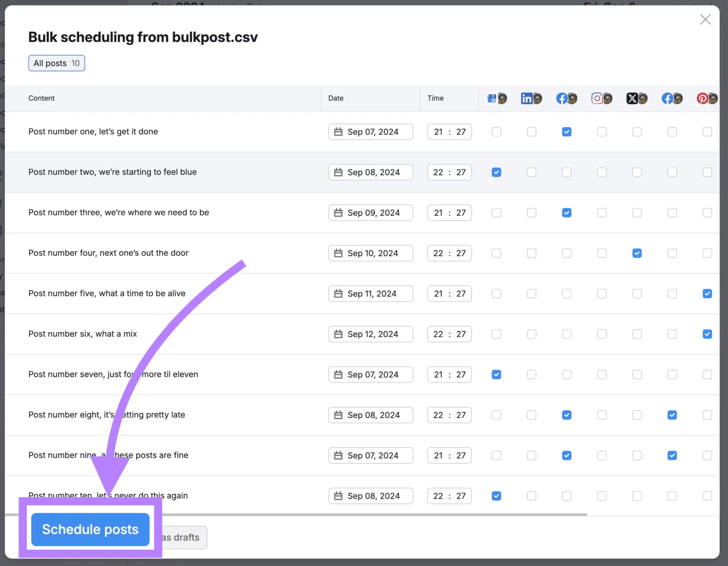Edit time field 21:27 for post one

click(x=449, y=132)
